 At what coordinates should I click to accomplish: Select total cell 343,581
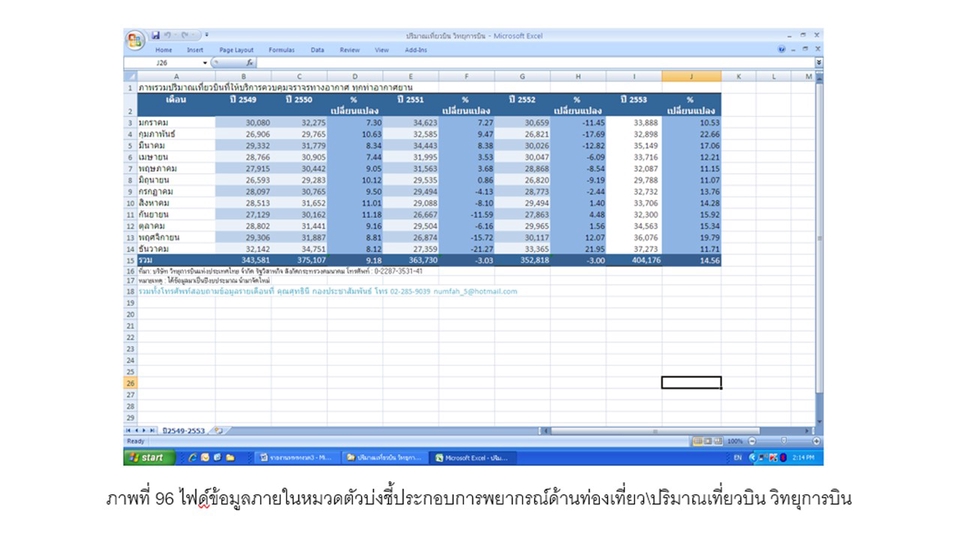[x=243, y=260]
